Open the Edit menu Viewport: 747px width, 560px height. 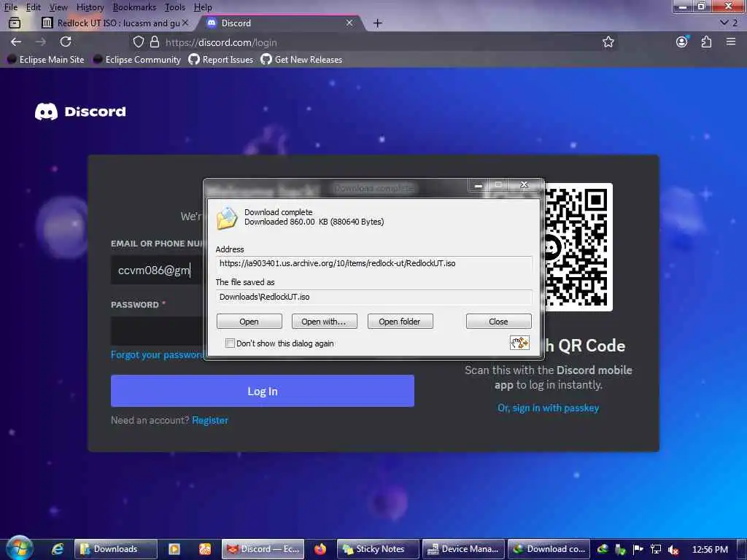[x=33, y=7]
